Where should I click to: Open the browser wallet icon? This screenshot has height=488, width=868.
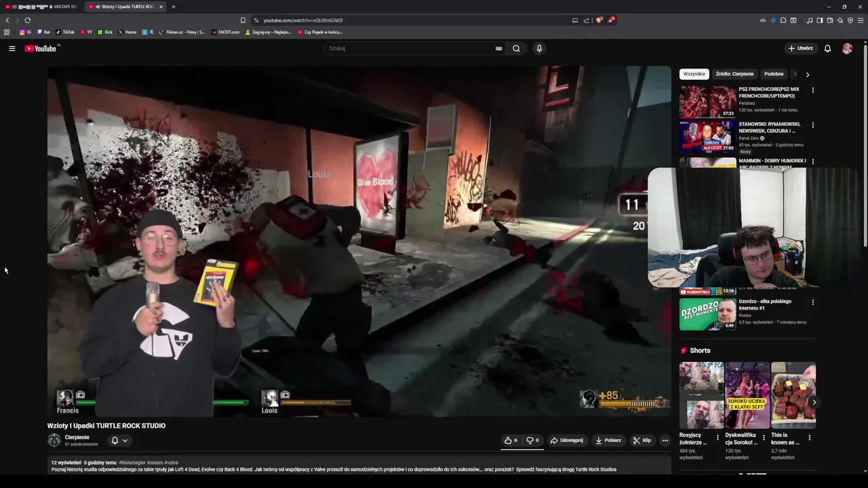(829, 20)
